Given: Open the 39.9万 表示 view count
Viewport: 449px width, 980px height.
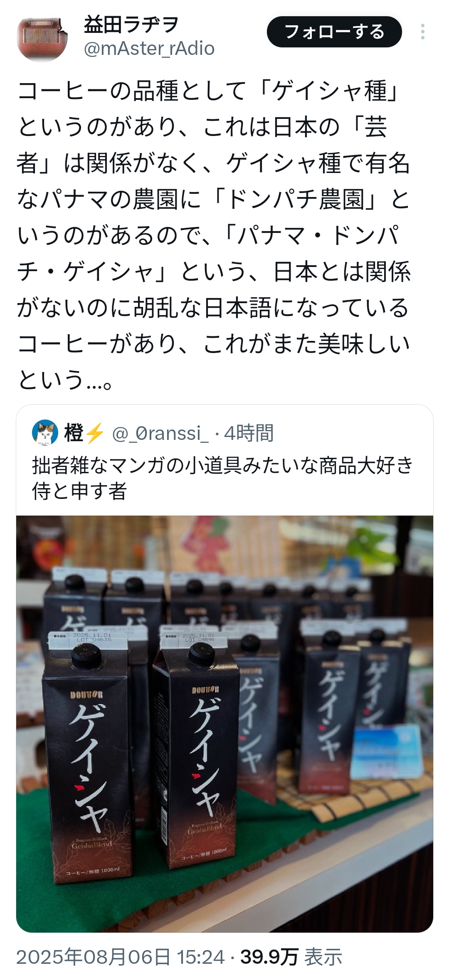Looking at the screenshot, I should coord(291,957).
